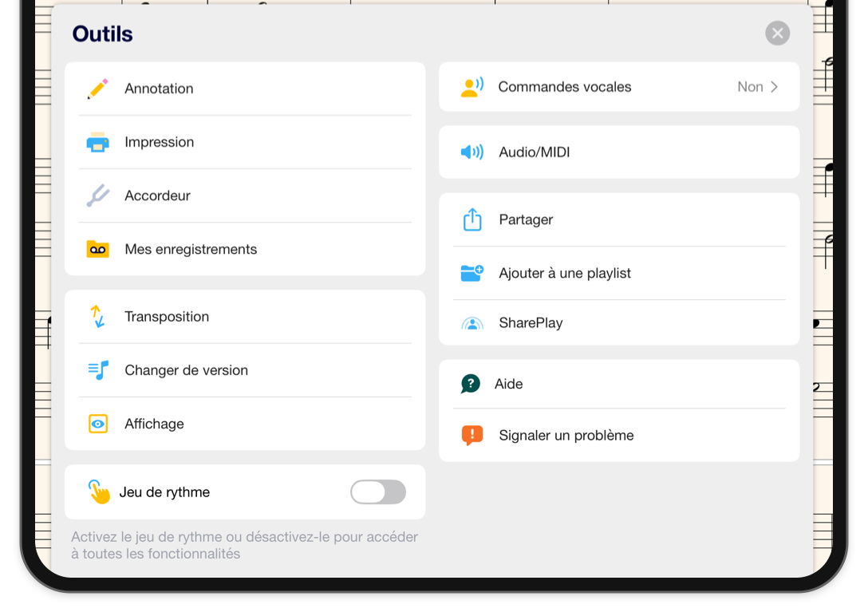Select Changer de version

click(245, 370)
